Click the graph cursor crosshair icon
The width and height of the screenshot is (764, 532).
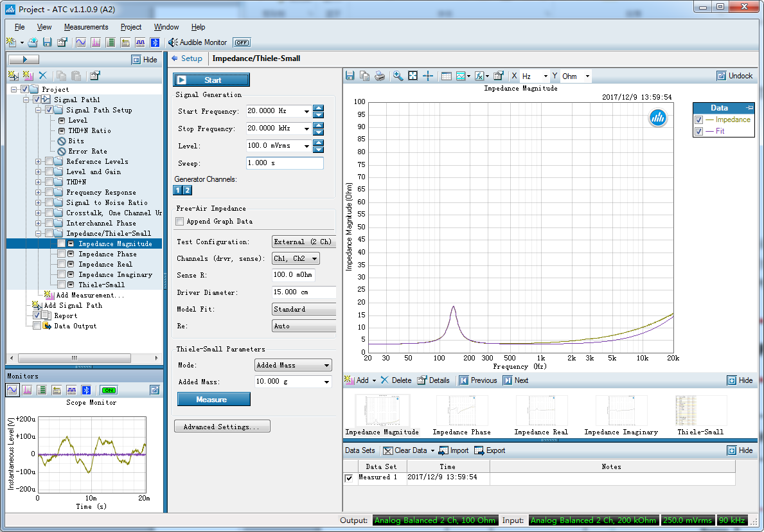pos(428,76)
